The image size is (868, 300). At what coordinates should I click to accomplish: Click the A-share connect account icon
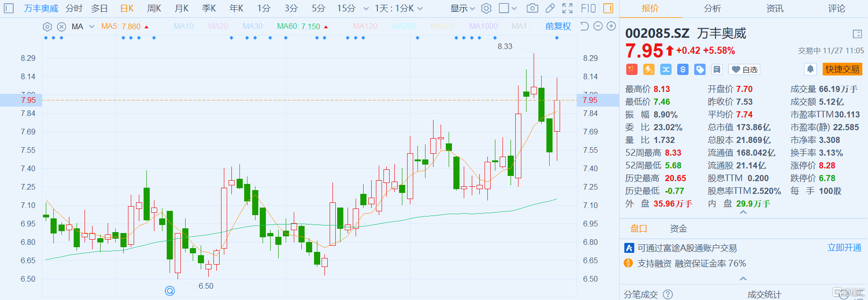[x=629, y=248]
